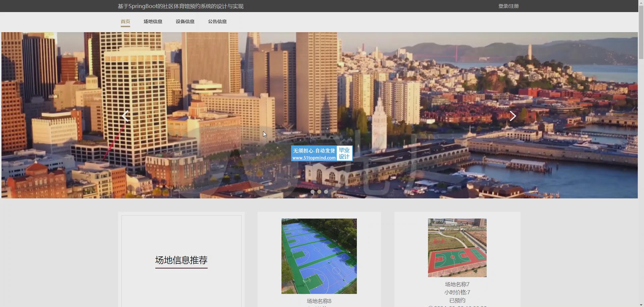This screenshot has height=307, width=644.
Task: Click the site title 基于SpringBoot的社区体育馆预约系统
Action: pyautogui.click(x=180, y=6)
